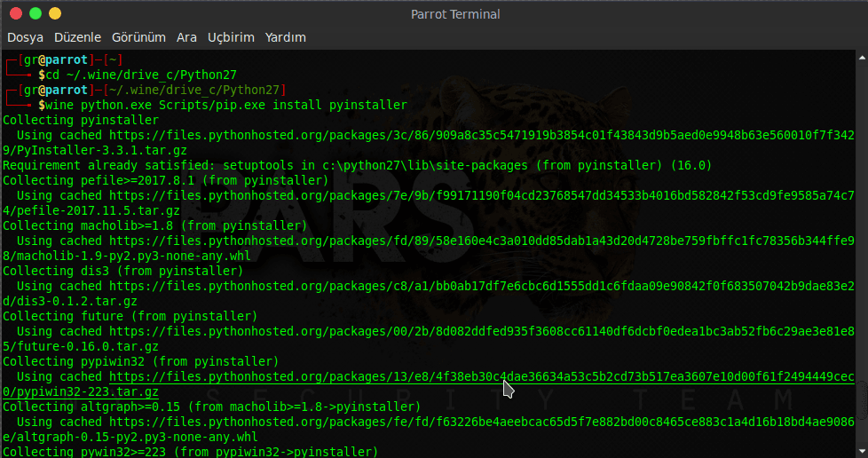Open the underlined pypiwin32 package URL

pyautogui.click(x=481, y=377)
